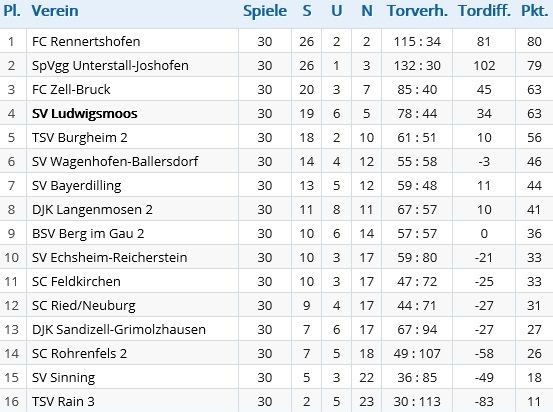Click the Spiele column header
553x412 pixels.
coord(265,11)
